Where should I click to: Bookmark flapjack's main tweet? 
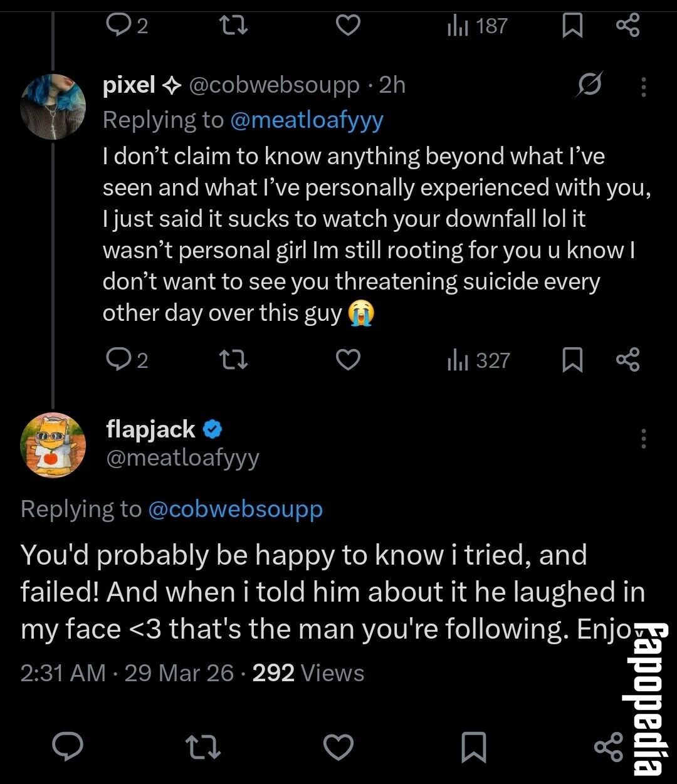point(473,747)
